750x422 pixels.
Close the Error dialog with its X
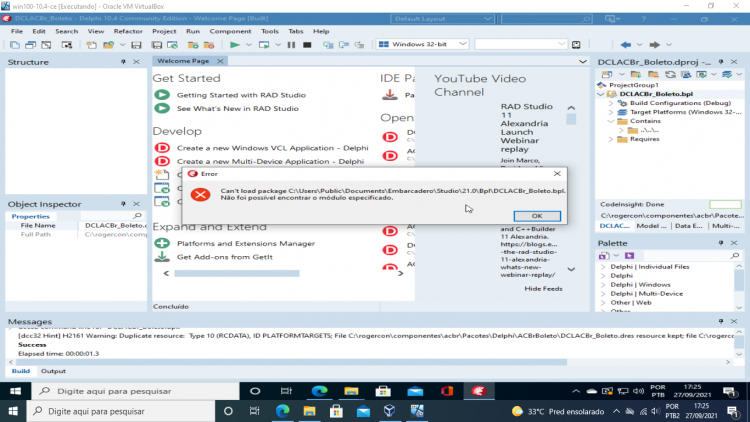coord(557,174)
